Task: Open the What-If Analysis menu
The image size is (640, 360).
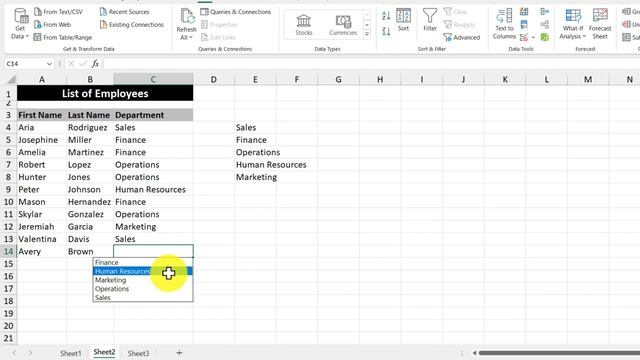Action: point(573,24)
